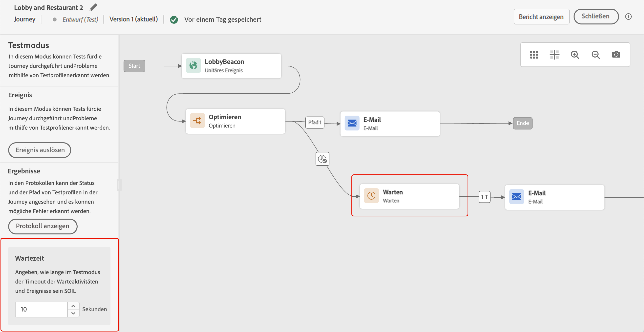The width and height of the screenshot is (644, 332).
Task: Click the left panel collapse handle
Action: click(x=119, y=185)
